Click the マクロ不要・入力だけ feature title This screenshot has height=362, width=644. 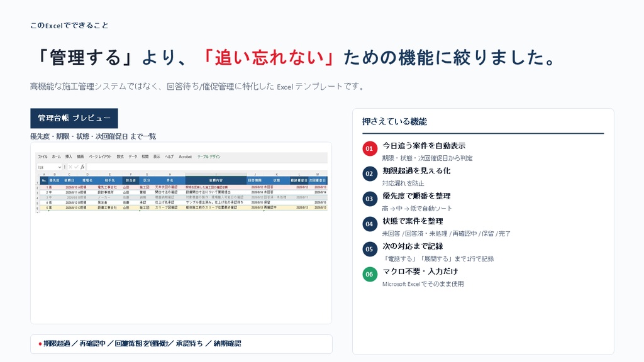pos(420,271)
